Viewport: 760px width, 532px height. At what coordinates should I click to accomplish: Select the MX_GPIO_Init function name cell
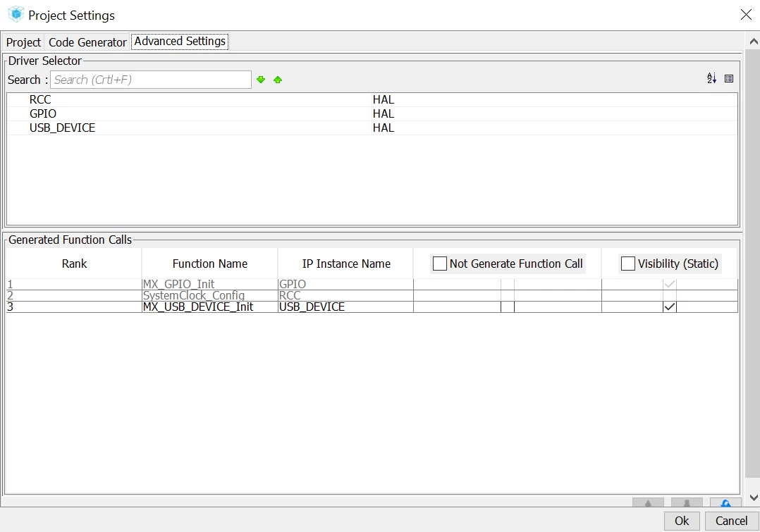point(210,284)
